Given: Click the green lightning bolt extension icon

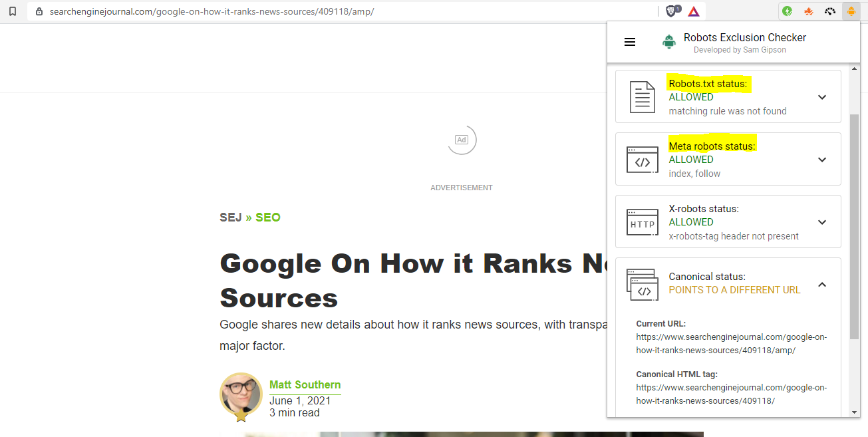Looking at the screenshot, I should (x=788, y=11).
